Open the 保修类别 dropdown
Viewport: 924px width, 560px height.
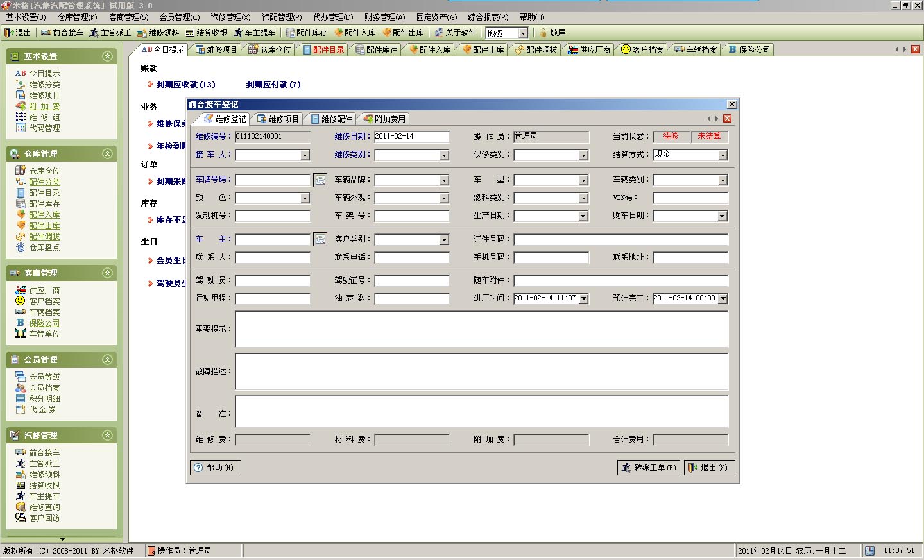[583, 155]
